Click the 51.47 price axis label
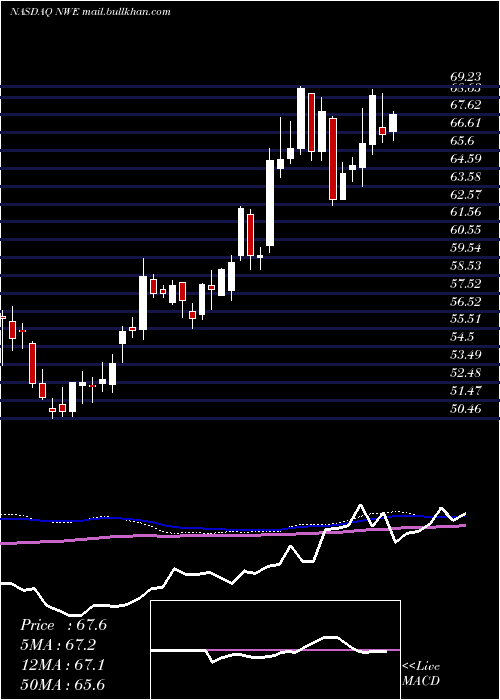 466,391
